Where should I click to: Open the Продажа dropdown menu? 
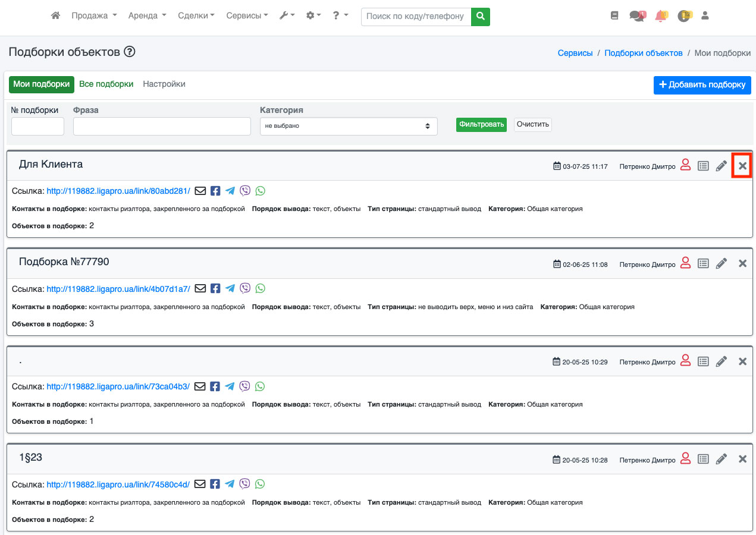94,16
